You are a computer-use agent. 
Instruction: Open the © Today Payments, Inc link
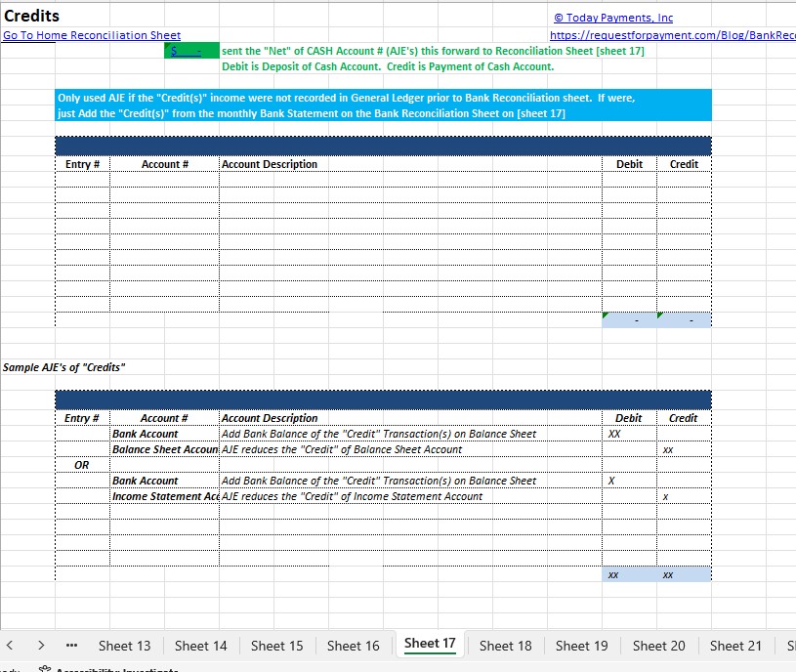[613, 18]
